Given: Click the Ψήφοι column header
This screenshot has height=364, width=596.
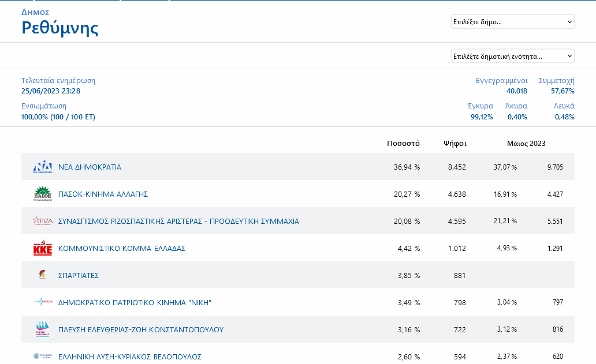Looking at the screenshot, I should [x=455, y=144].
